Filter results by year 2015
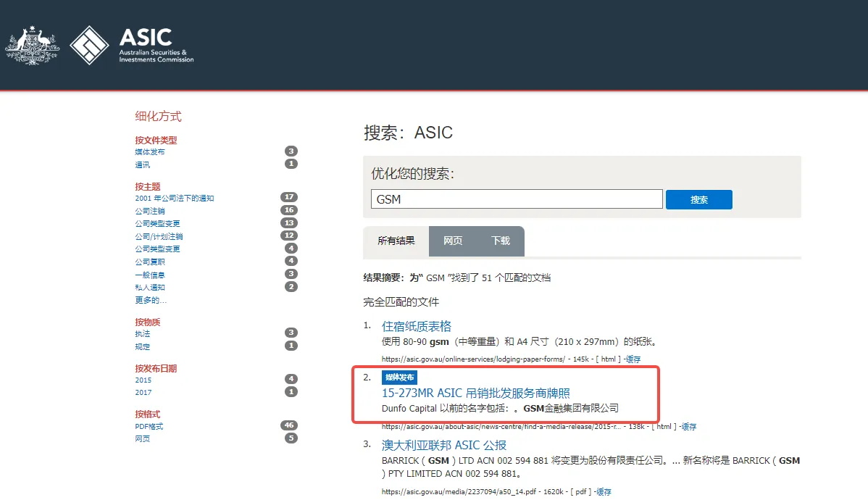This screenshot has height=500, width=868. click(x=143, y=380)
